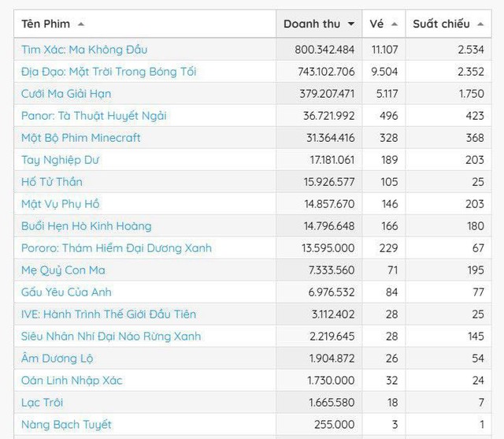Click the sort arrow beside Tên Phim

(82, 24)
